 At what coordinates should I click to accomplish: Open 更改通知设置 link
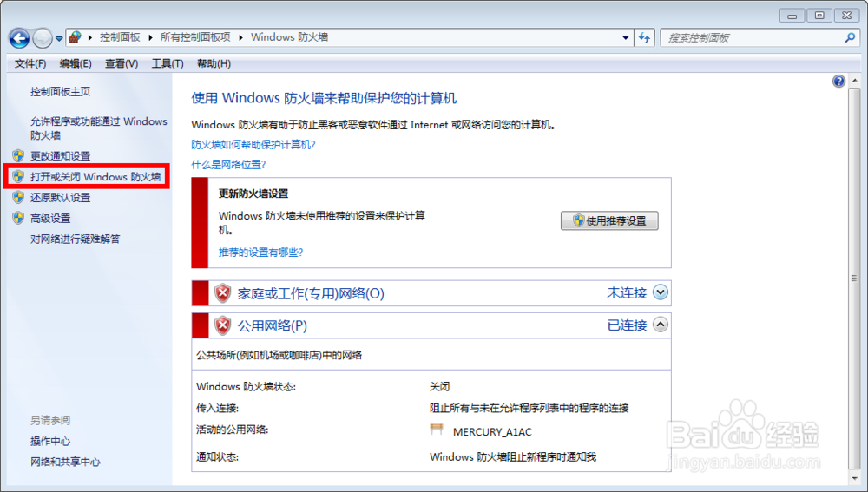click(60, 156)
